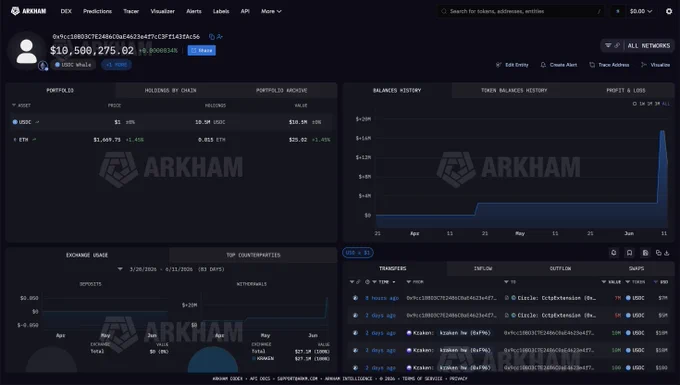Click the copy icon above transfers table
680x385 pixels.
coord(659,253)
